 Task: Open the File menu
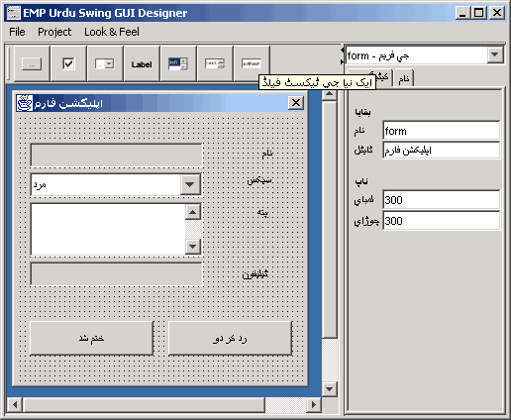coord(17,32)
